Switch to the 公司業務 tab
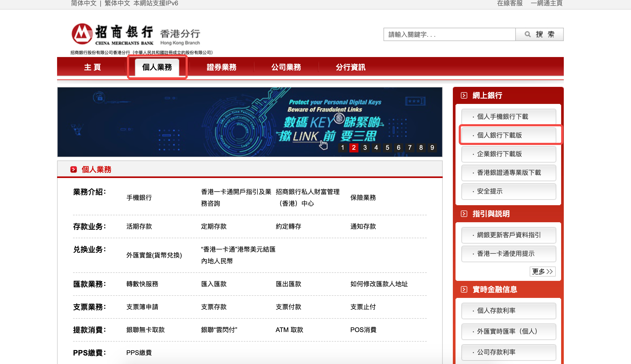The height and width of the screenshot is (364, 631). tap(286, 67)
